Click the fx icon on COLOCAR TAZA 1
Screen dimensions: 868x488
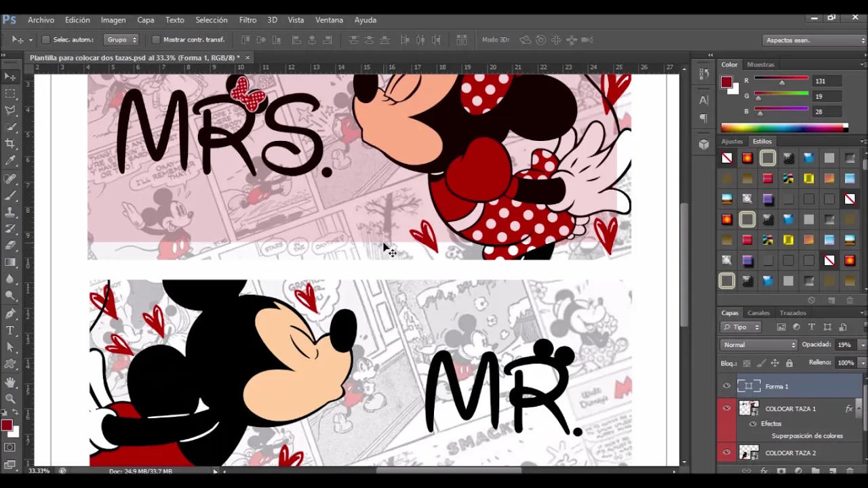848,409
